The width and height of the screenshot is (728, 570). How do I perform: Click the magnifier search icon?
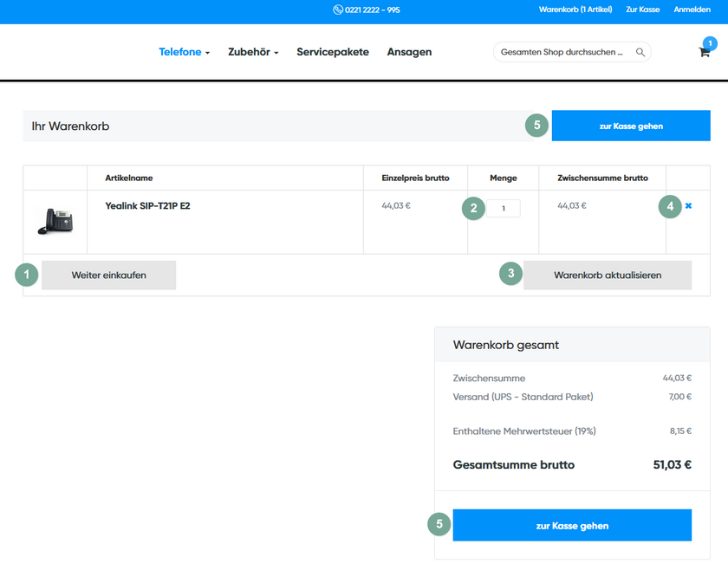(640, 52)
